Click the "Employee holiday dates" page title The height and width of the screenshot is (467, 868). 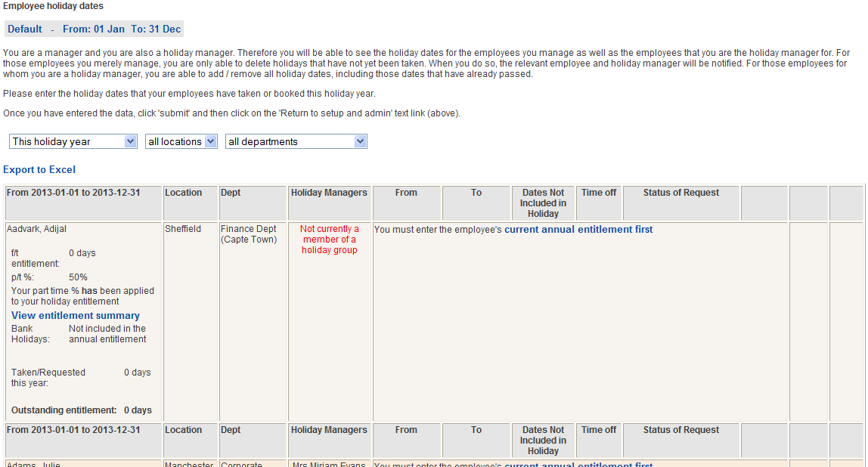[54, 6]
